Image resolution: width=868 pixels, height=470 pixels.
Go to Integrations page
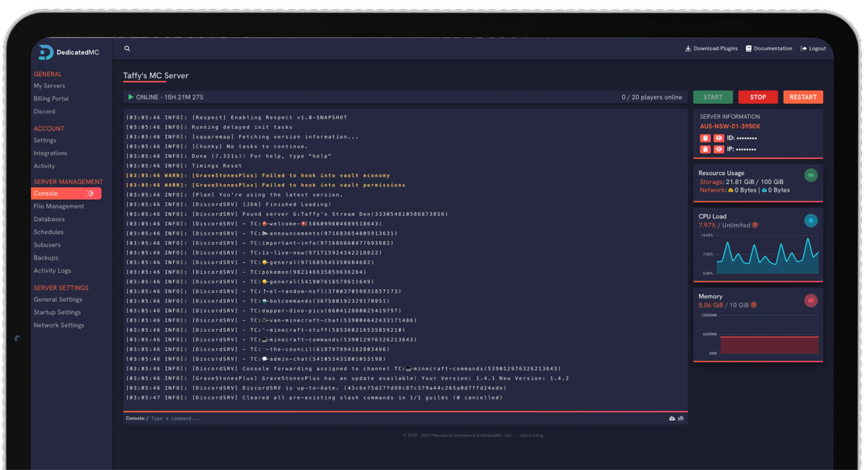50,153
